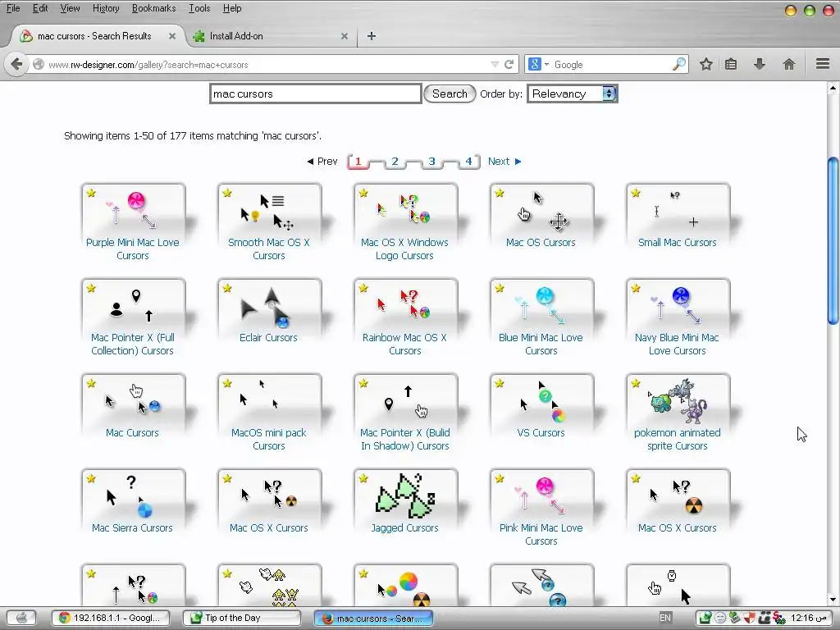840x630 pixels.
Task: Open Mac Pointer X (Full Collection) Cursors link
Action: (132, 344)
